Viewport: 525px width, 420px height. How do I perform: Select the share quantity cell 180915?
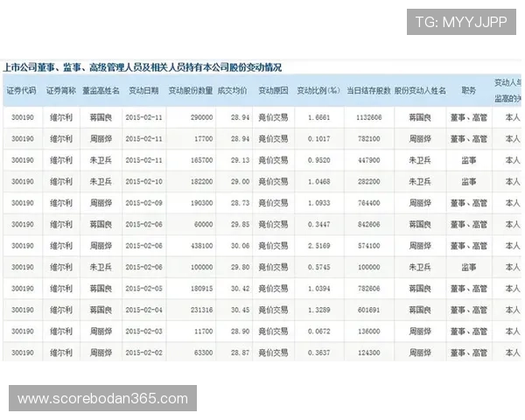point(202,289)
